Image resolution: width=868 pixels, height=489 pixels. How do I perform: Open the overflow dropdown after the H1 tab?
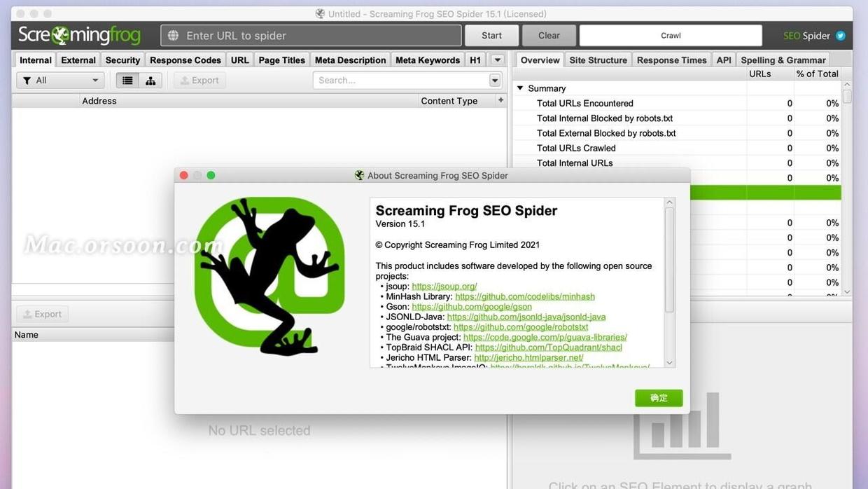(497, 60)
